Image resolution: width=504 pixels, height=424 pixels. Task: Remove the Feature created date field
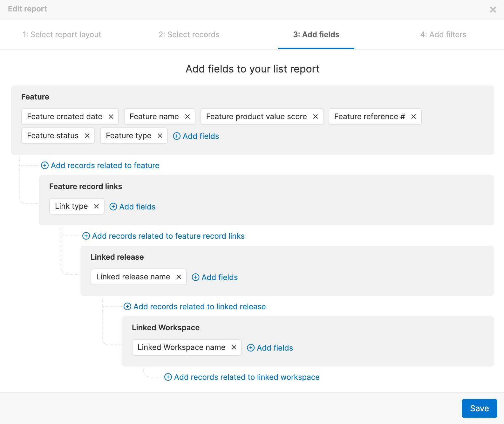pyautogui.click(x=111, y=117)
